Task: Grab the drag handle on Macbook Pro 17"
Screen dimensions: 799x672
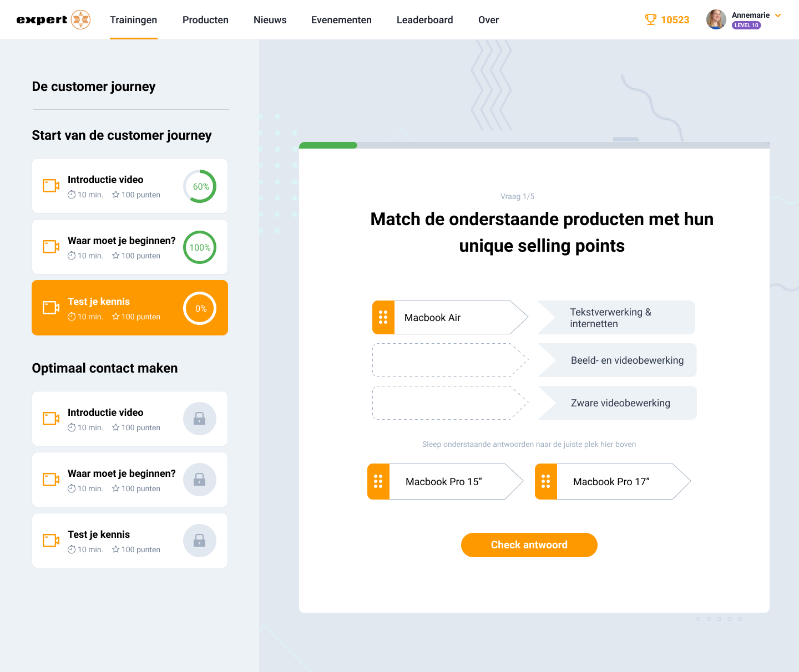Action: (x=546, y=481)
